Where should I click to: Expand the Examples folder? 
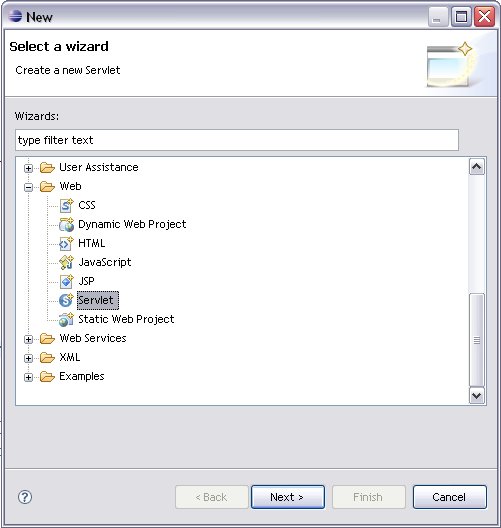click(x=28, y=377)
